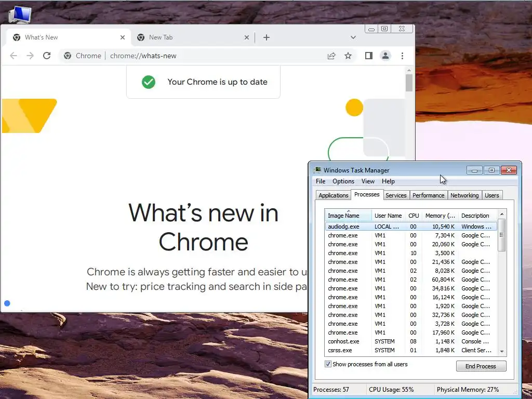Open Task Manager Options menu
Image resolution: width=532 pixels, height=399 pixels.
pyautogui.click(x=343, y=181)
